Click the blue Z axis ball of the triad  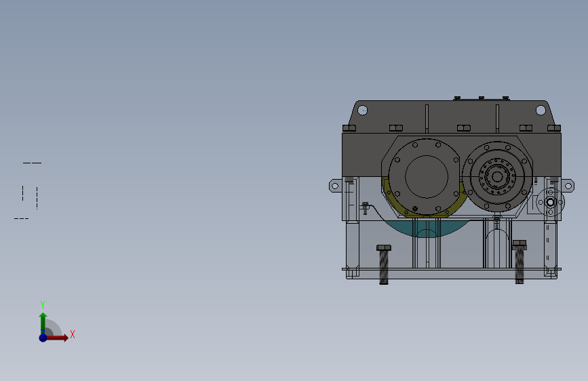43,338
